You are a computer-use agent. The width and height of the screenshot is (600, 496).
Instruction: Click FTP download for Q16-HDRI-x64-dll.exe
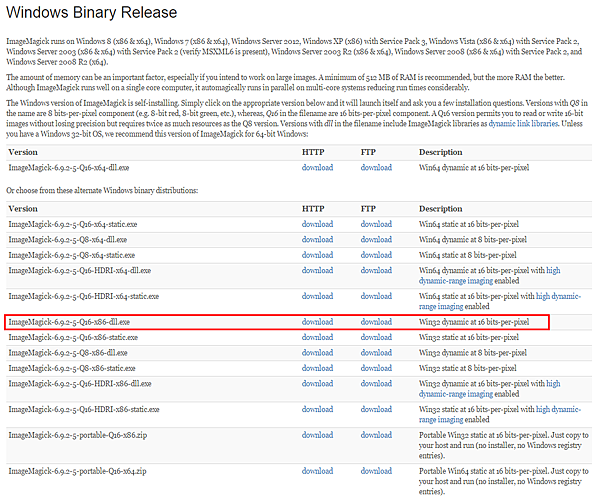click(x=376, y=270)
